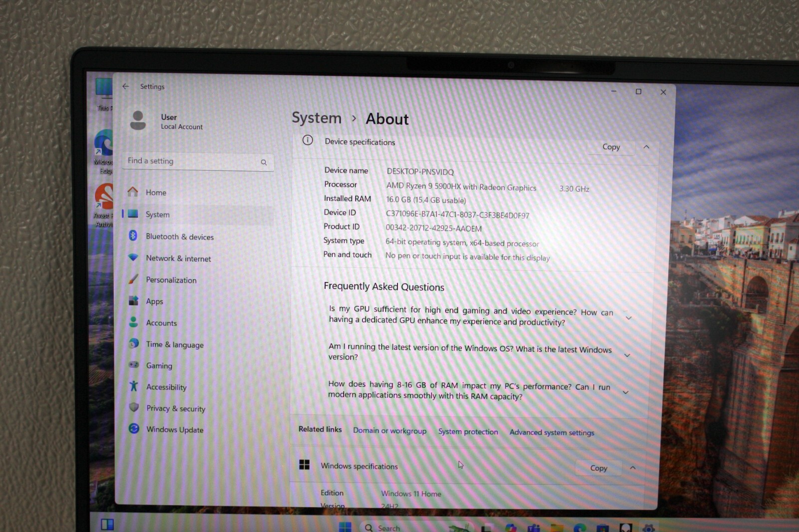799x532 pixels.
Task: Open Microsoft Teams from the taskbar
Action: coord(533,528)
